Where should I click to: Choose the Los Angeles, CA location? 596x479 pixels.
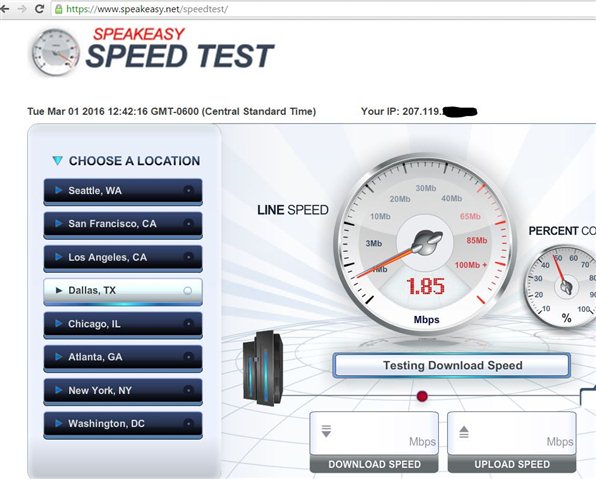(x=123, y=258)
